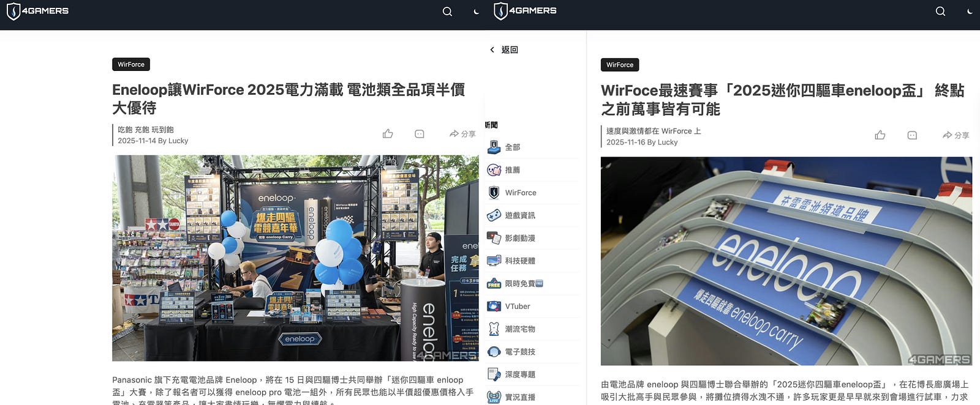Click the 科技硬體 monitor icon
This screenshot has height=405, width=980.
tap(494, 261)
